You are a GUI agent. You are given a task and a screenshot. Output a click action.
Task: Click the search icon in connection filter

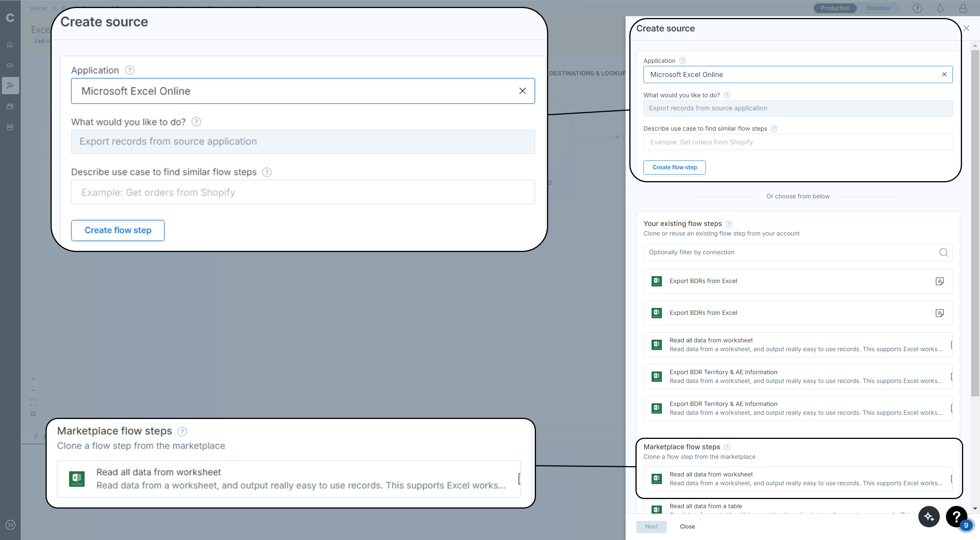pos(943,252)
